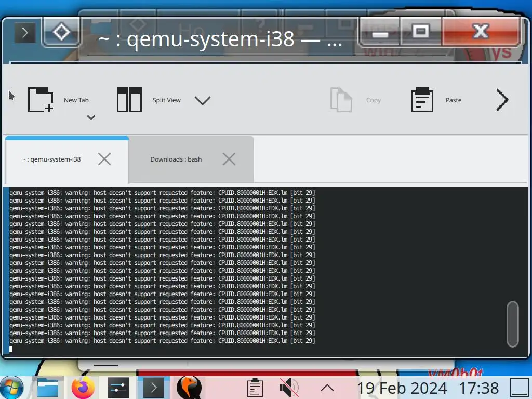Click the Copy toolbar icon
Image resolution: width=532 pixels, height=399 pixels.
(341, 100)
